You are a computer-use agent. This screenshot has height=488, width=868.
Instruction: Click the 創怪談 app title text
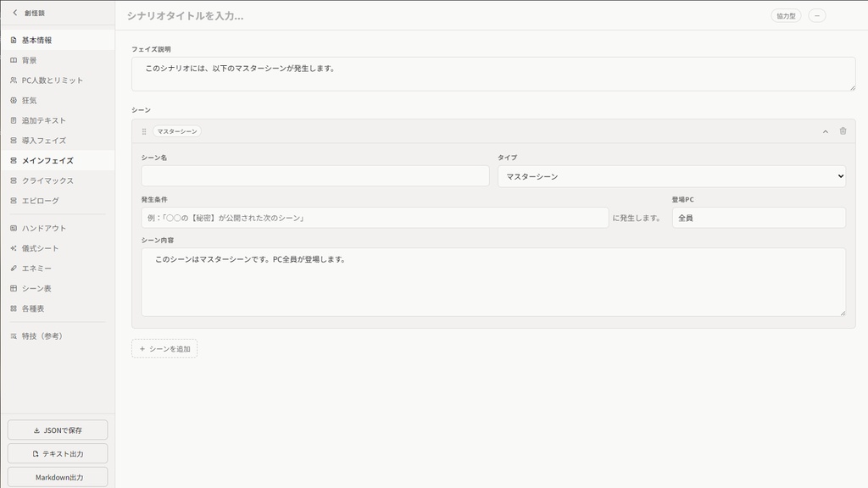34,13
